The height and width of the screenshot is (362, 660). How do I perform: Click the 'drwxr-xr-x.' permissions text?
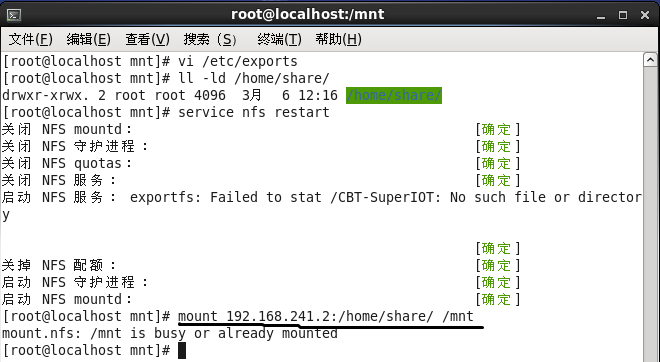point(45,96)
